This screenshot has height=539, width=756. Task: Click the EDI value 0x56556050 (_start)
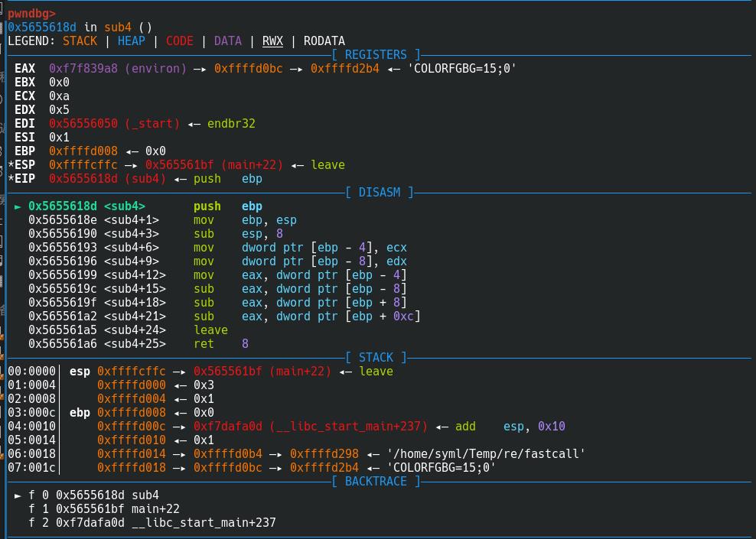coord(114,124)
